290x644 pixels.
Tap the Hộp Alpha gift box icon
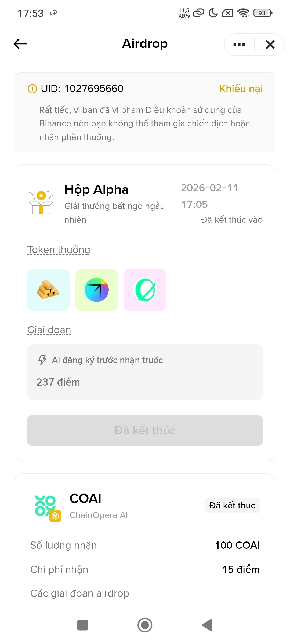click(x=41, y=203)
